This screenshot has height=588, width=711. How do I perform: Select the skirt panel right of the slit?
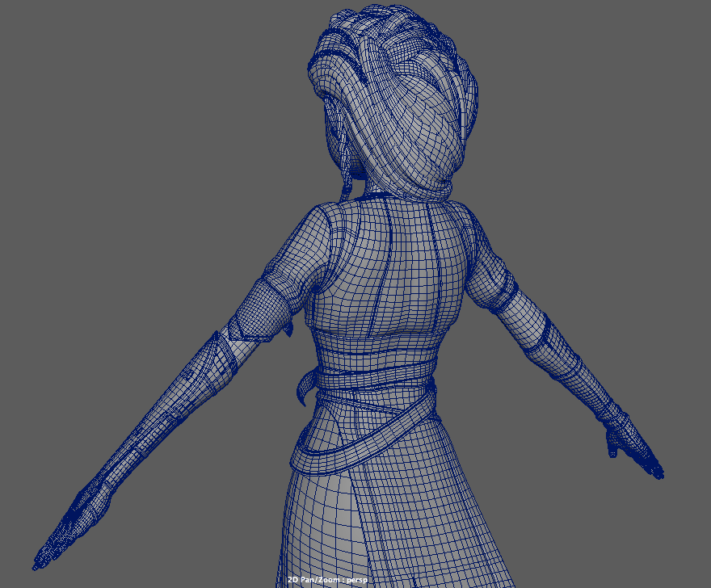tap(436, 517)
